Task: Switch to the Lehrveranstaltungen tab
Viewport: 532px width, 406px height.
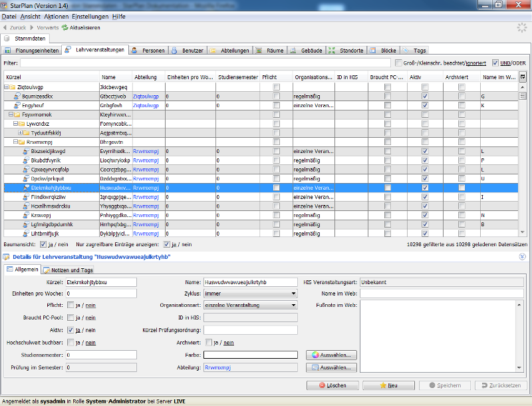Action: tap(95, 50)
